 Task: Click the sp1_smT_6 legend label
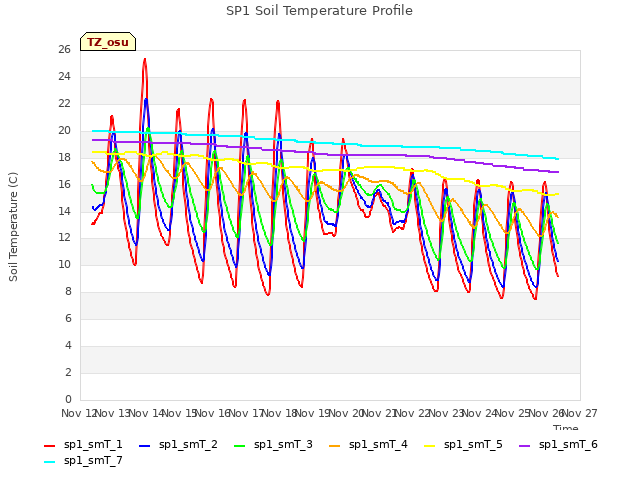(568, 444)
